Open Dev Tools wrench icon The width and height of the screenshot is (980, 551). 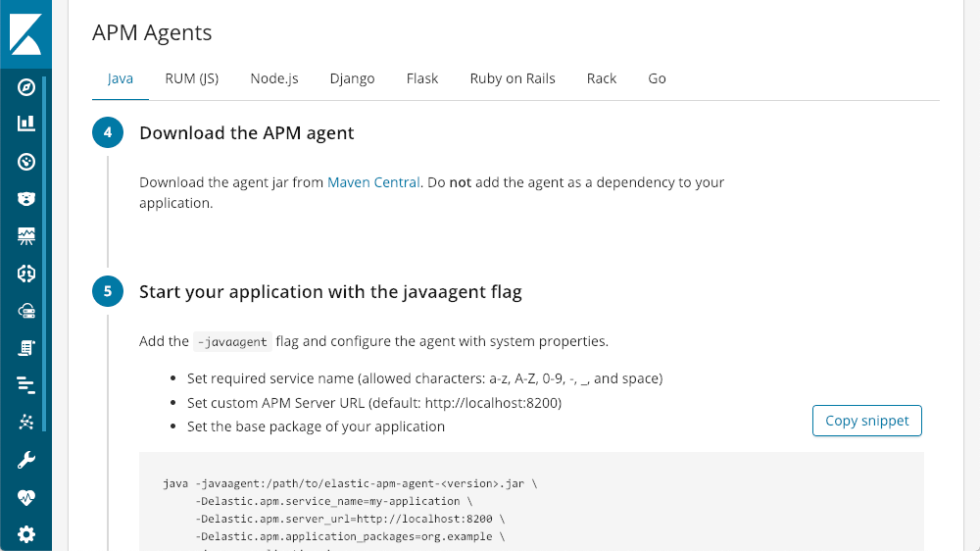click(x=25, y=460)
